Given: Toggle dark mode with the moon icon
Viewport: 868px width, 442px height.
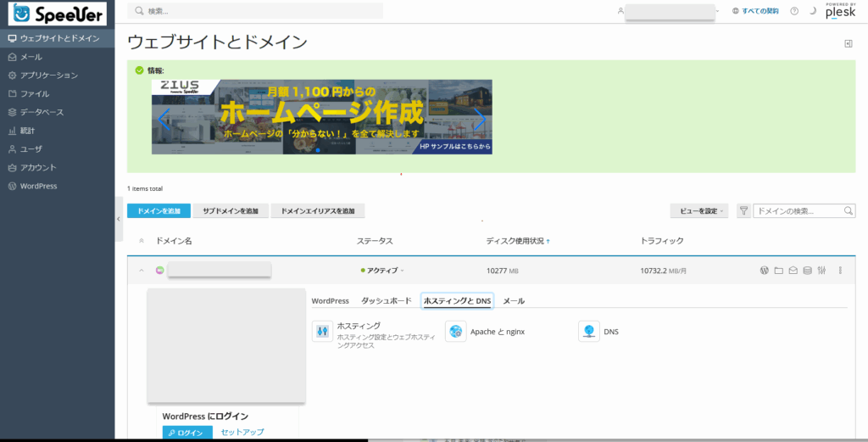Looking at the screenshot, I should click(813, 10).
